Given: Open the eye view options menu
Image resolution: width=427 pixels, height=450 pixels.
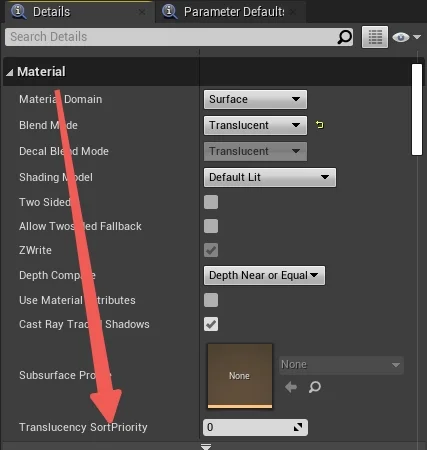Looking at the screenshot, I should coord(406,37).
